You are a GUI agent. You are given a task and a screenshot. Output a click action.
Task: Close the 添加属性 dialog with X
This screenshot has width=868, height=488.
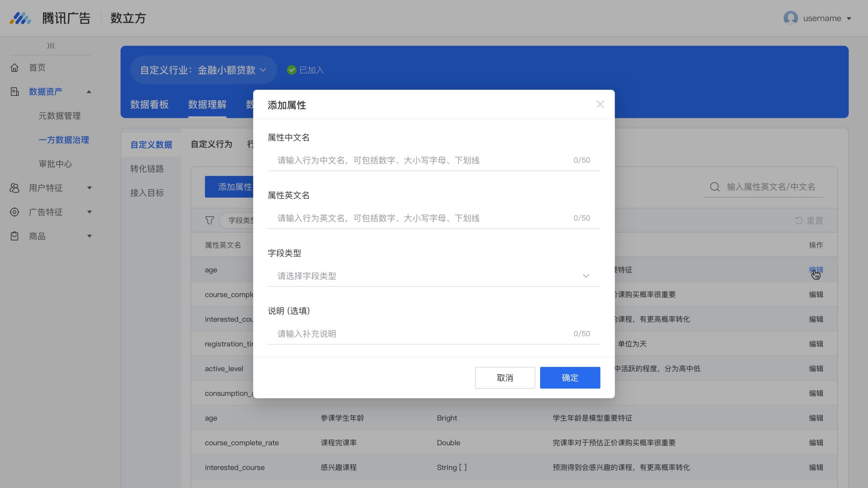600,104
